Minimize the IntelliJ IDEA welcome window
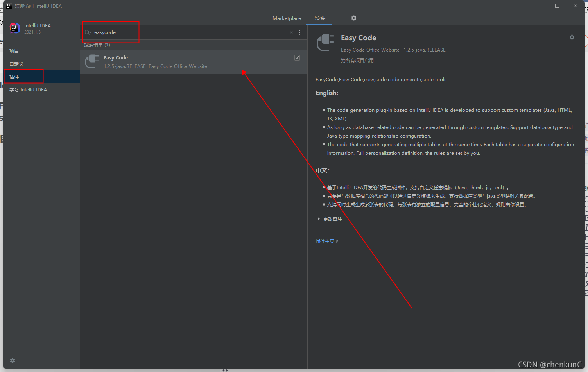This screenshot has width=588, height=372. (x=539, y=6)
